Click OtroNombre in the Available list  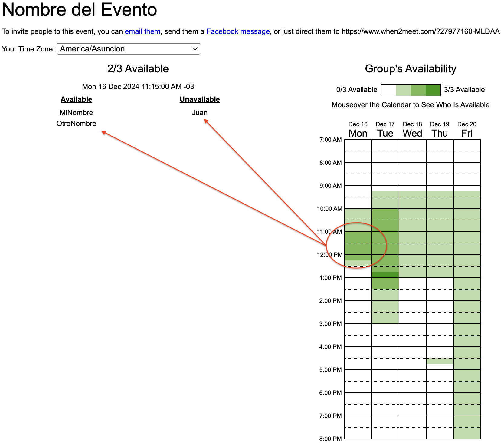point(76,124)
